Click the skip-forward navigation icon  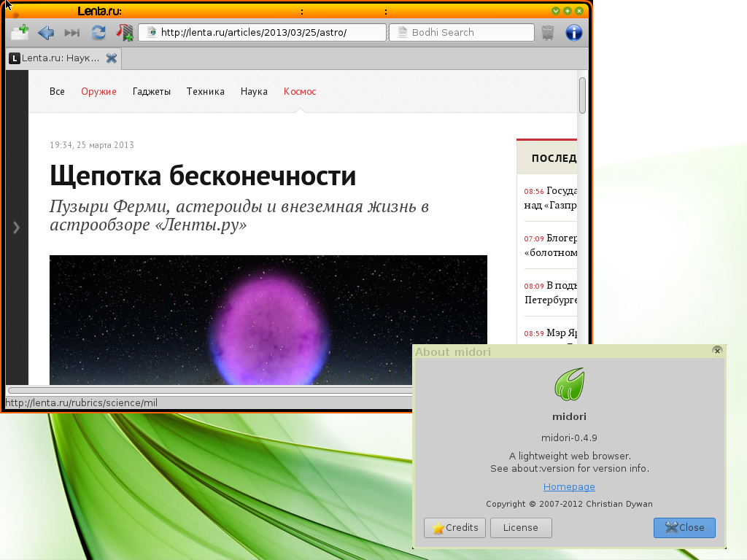pos(71,32)
